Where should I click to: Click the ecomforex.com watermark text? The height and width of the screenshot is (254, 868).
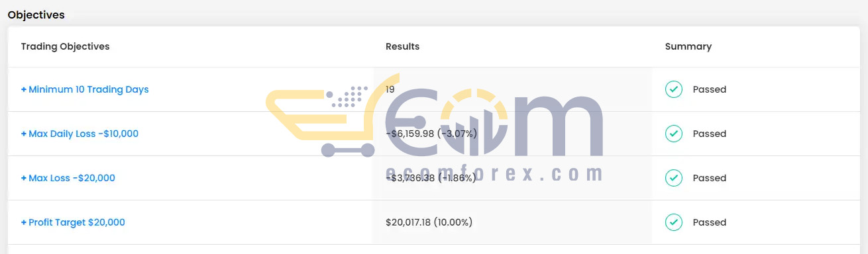tap(494, 173)
